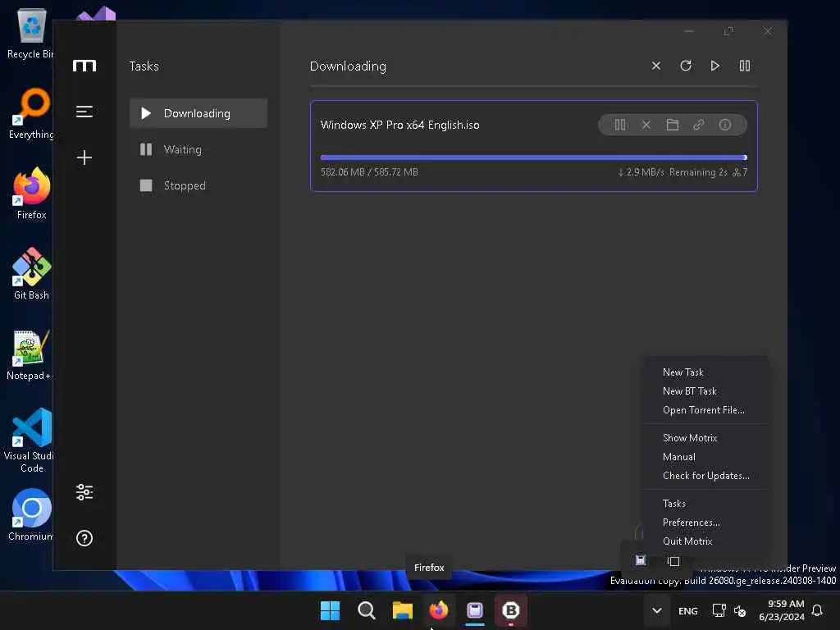Image resolution: width=840 pixels, height=630 pixels.
Task: Select the Notepad++ desktop shortcut
Action: 30,354
